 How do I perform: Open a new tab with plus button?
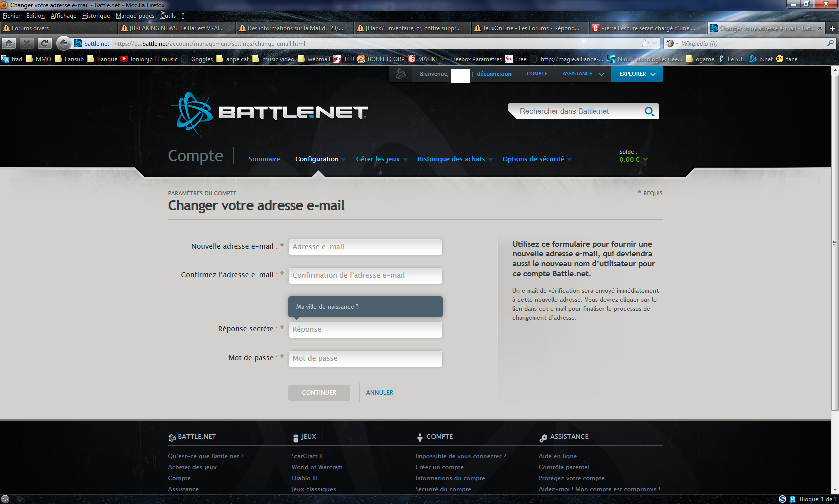pyautogui.click(x=832, y=28)
